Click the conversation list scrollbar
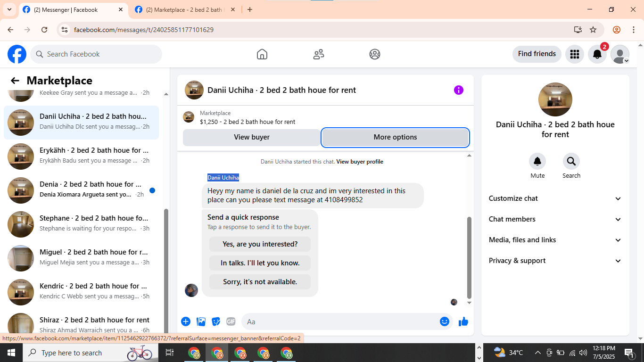644x362 pixels. 166,271
